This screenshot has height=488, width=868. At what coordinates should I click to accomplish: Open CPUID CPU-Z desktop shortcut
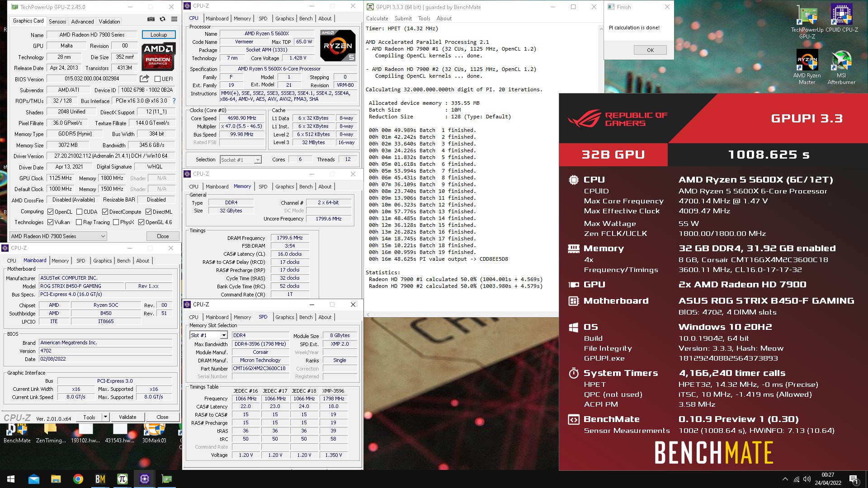[x=841, y=18]
